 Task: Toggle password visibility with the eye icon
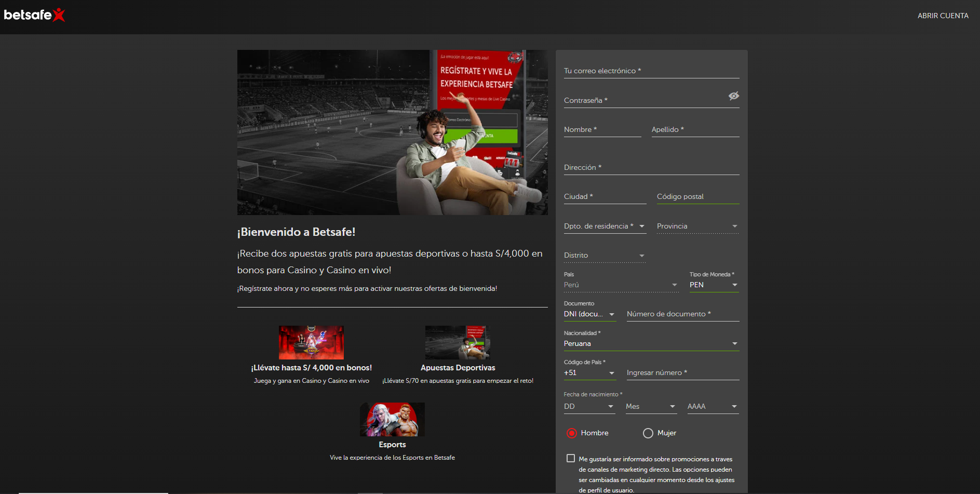733,96
